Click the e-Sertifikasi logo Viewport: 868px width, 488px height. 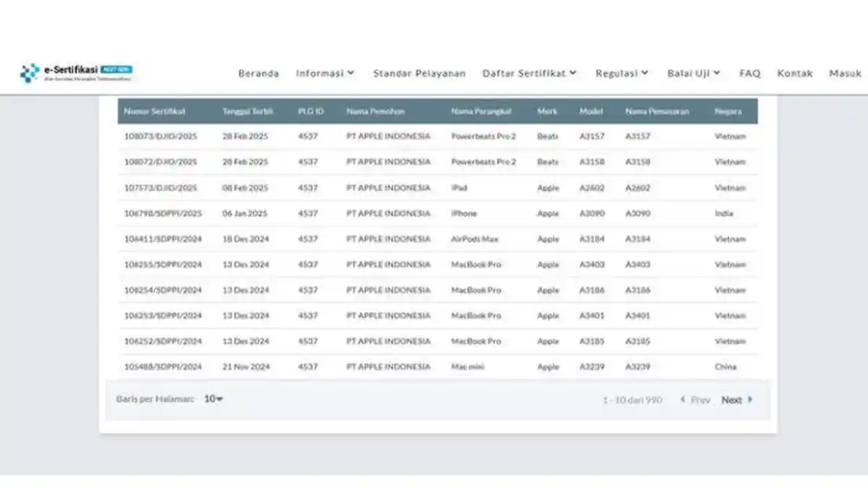76,72
